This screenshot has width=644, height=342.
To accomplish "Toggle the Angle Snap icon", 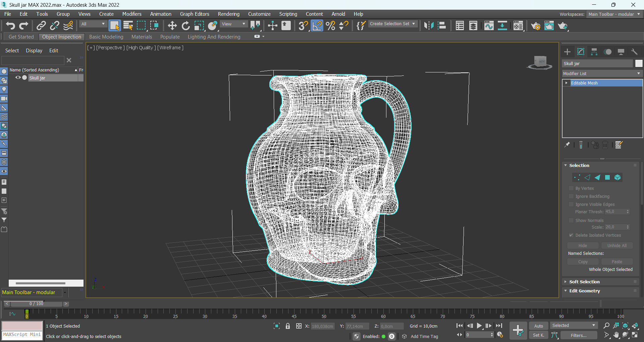I will point(317,26).
